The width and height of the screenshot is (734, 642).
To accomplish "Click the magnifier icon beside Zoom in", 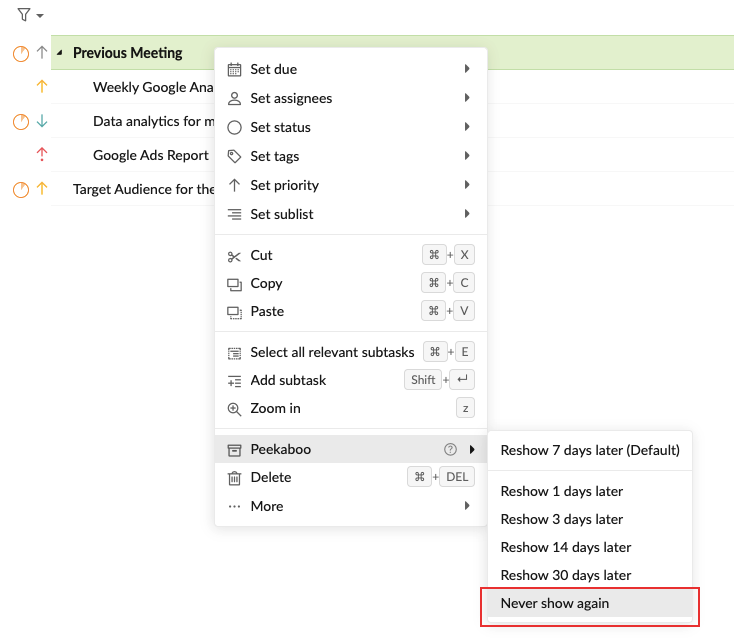I will (234, 409).
